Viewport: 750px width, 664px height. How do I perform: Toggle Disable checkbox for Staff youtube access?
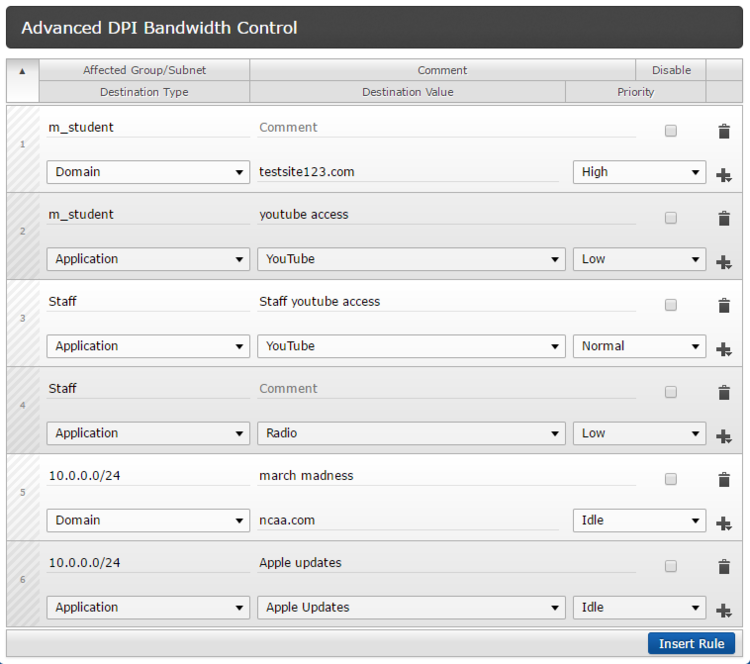[x=671, y=305]
